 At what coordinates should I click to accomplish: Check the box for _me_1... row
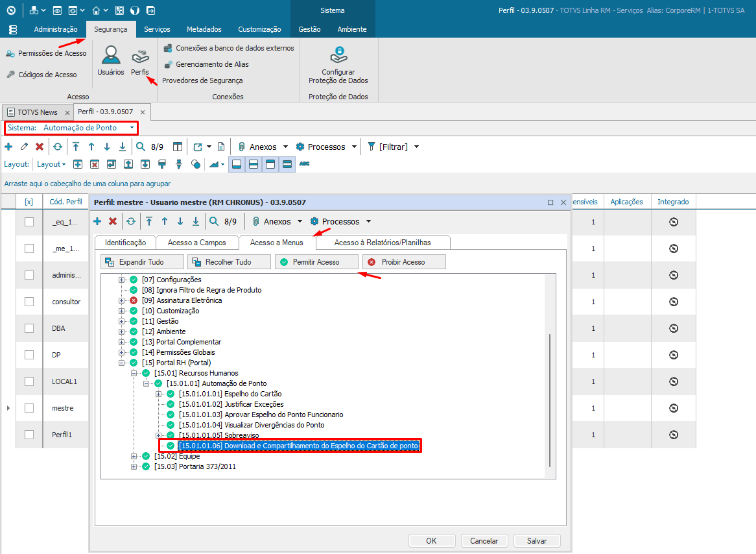pyautogui.click(x=29, y=248)
